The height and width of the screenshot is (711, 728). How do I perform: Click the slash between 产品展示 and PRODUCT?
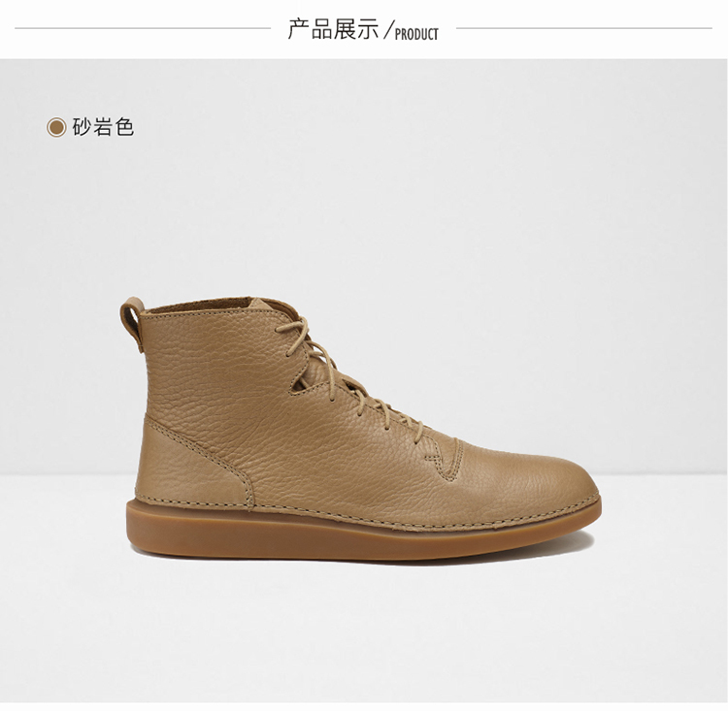tap(388, 29)
